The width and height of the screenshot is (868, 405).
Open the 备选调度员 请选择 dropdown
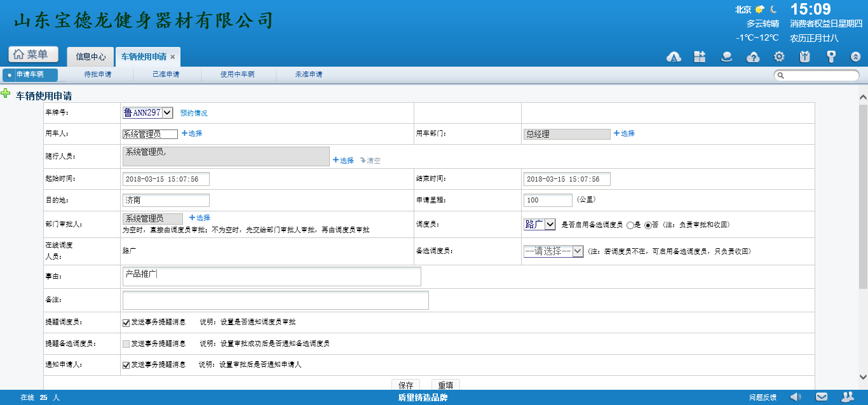(x=553, y=251)
